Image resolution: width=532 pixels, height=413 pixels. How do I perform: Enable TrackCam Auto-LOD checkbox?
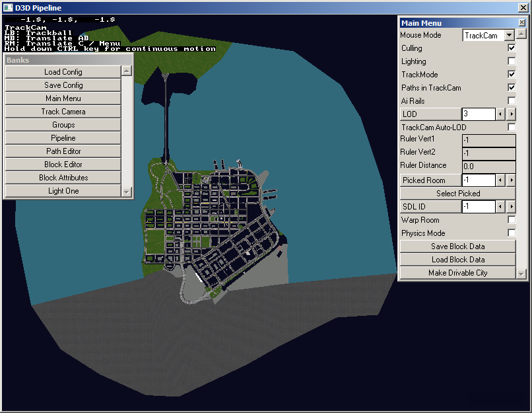(x=512, y=128)
